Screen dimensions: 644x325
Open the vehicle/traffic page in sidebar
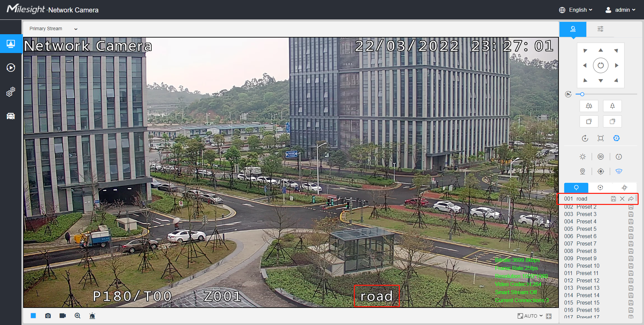[11, 116]
